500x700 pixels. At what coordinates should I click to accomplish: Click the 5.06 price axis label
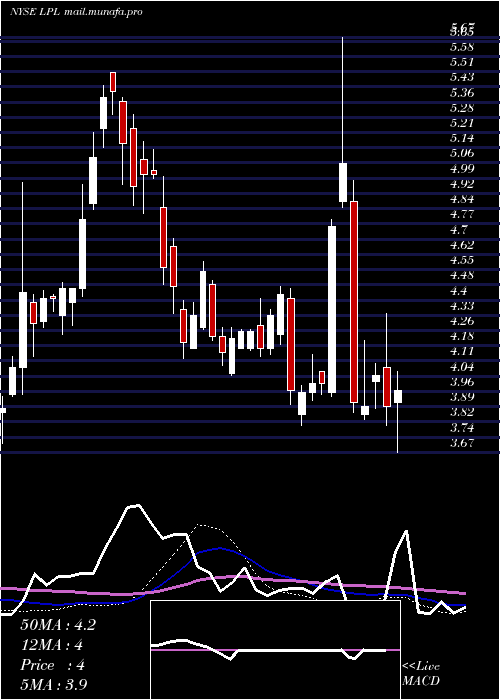pyautogui.click(x=462, y=153)
